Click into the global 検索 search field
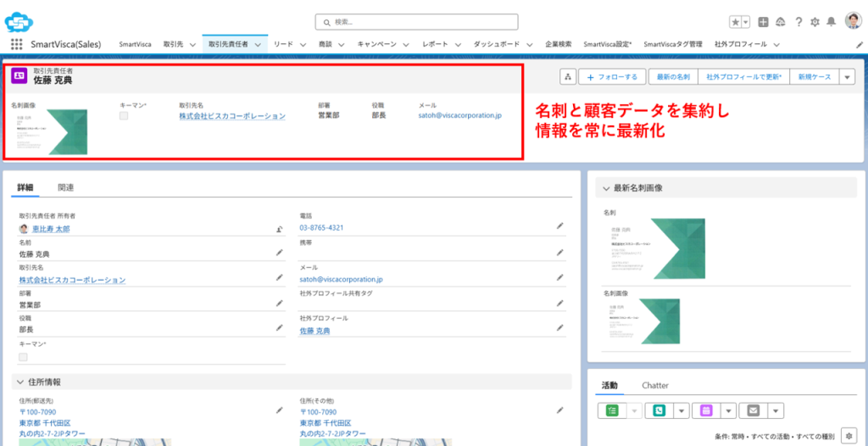The image size is (868, 446). click(416, 22)
